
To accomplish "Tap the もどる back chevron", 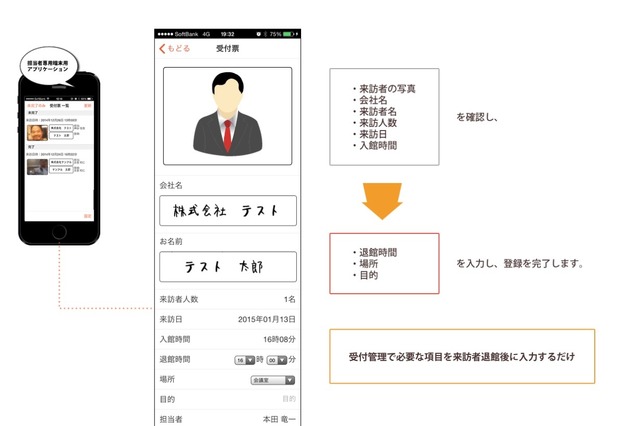I will pyautogui.click(x=162, y=49).
